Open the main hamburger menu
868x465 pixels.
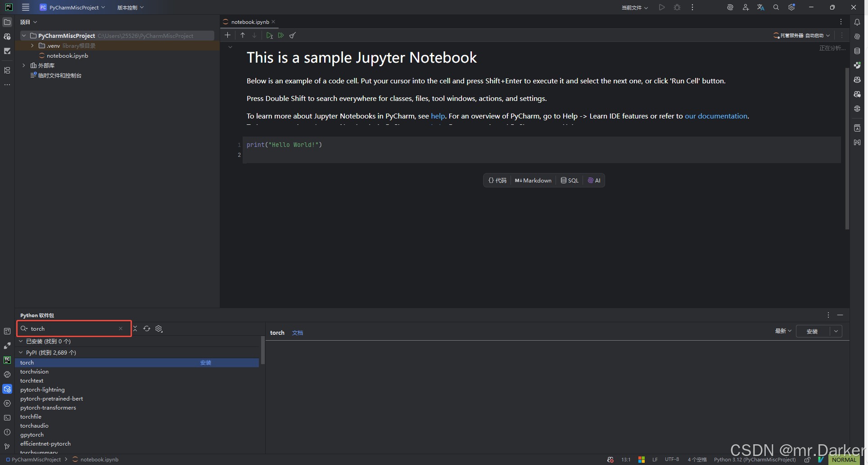point(26,7)
